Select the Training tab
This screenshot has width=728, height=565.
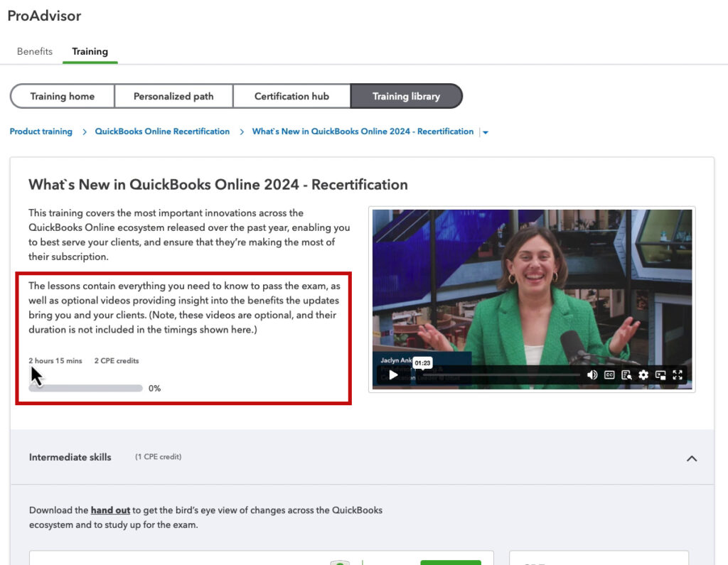point(90,51)
